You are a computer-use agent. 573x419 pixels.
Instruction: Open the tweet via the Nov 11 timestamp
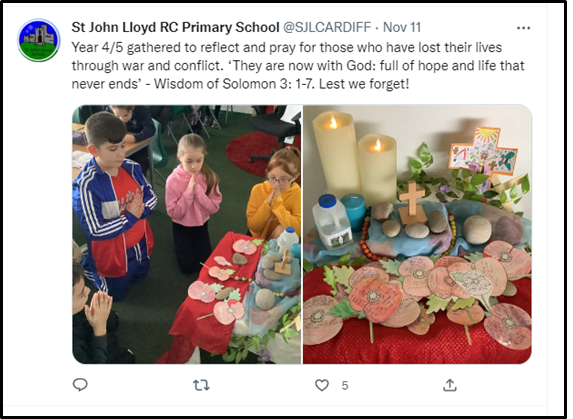click(402, 27)
